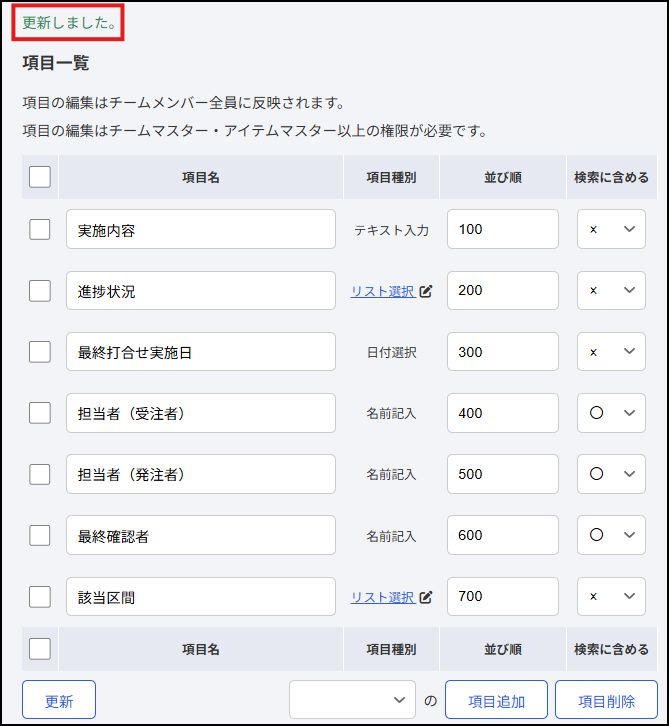Expand 検索に含める dropdown for 担当者（受注者）
Viewport: 669px width, 726px height.
tap(611, 413)
